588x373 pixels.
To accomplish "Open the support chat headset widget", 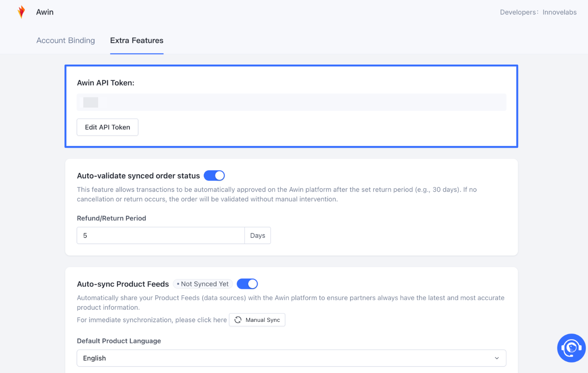I will [571, 348].
